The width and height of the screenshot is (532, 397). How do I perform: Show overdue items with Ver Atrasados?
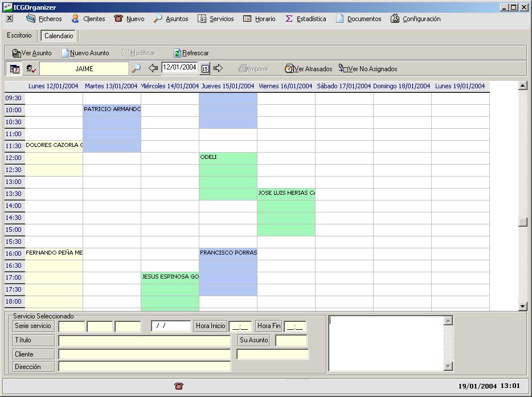coord(308,69)
